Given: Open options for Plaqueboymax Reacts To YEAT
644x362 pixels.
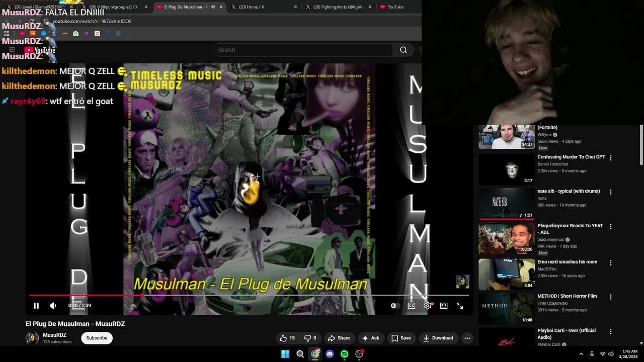Looking at the screenshot, I should [x=611, y=227].
